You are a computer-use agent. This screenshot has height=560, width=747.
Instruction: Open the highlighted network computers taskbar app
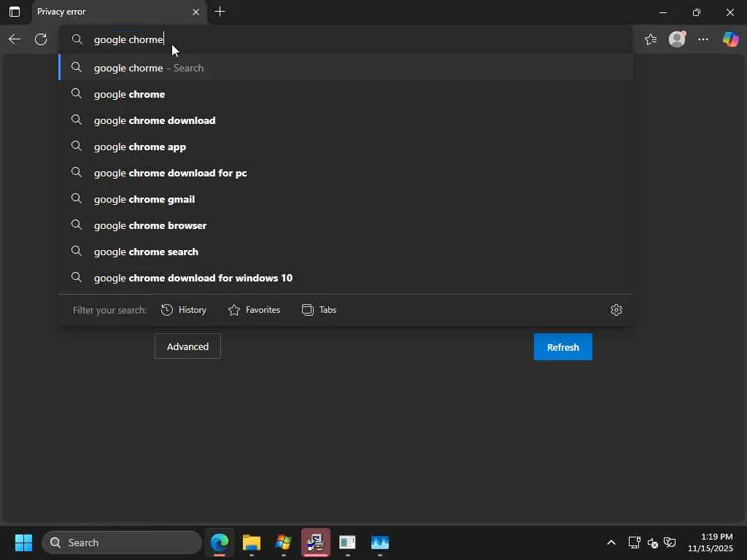click(x=315, y=542)
